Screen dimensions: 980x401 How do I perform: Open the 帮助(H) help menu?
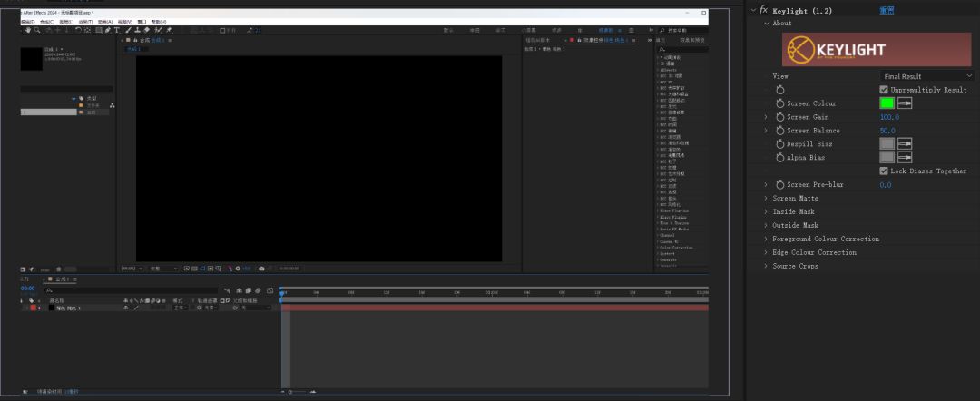point(158,21)
